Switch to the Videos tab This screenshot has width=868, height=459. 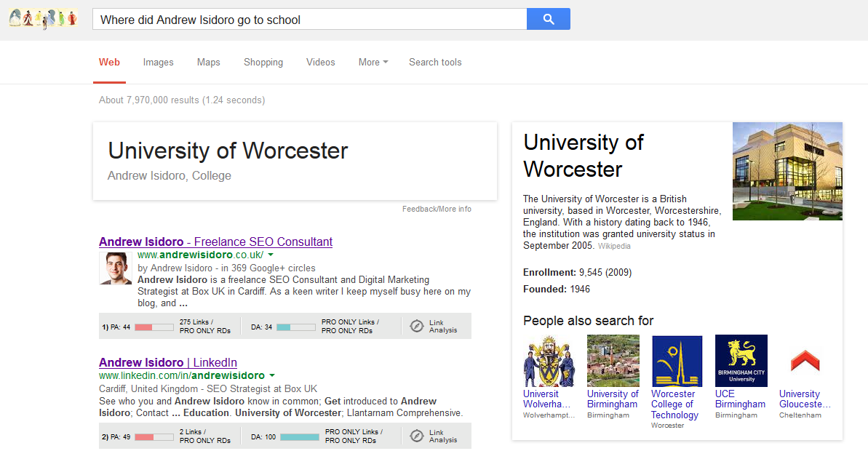coord(320,63)
